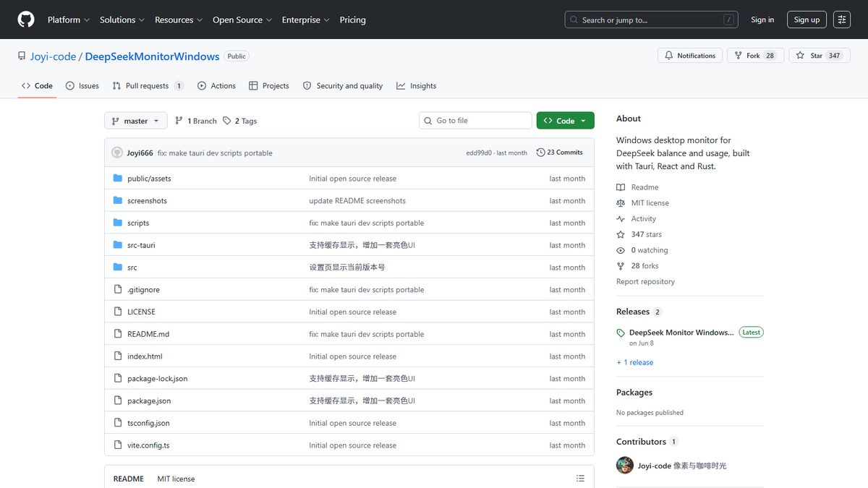This screenshot has height=488, width=868.
Task: Select the README tab below file list
Action: point(129,479)
